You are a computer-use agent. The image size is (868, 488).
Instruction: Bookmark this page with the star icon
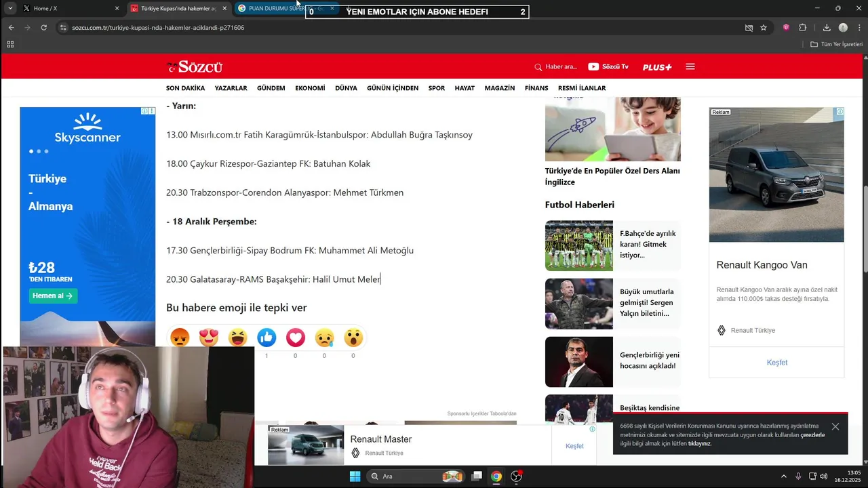[x=764, y=28]
